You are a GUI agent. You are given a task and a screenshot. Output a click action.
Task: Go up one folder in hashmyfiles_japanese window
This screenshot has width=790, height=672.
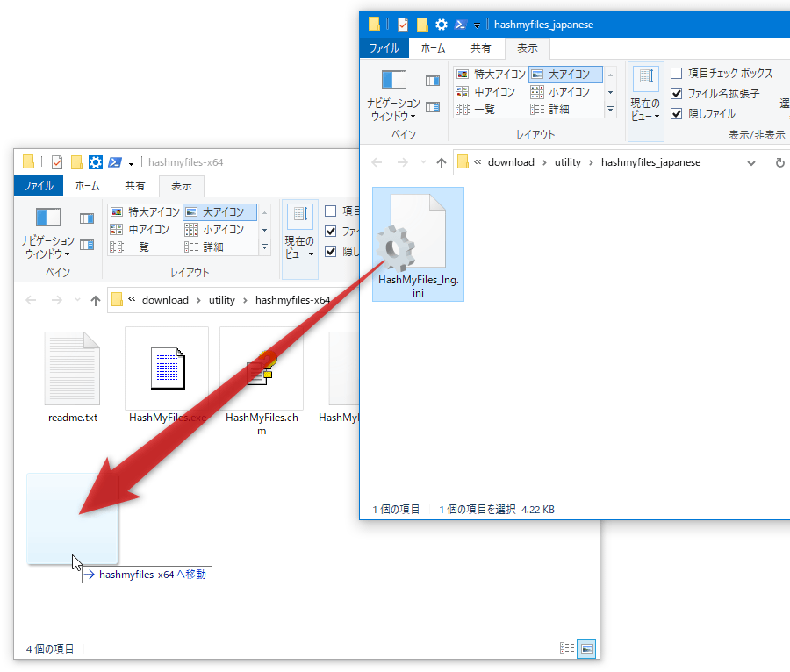tap(442, 162)
